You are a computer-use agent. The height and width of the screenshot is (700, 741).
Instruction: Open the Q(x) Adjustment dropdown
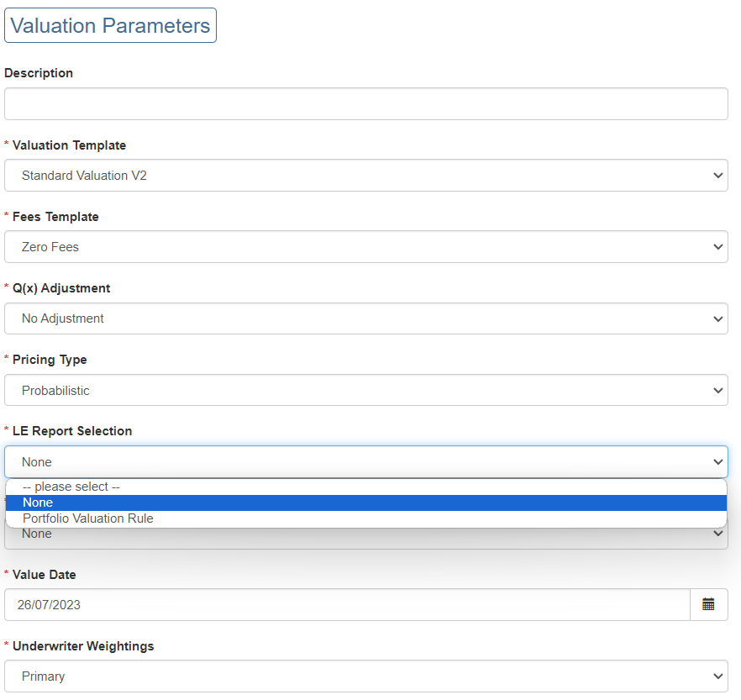tap(365, 318)
